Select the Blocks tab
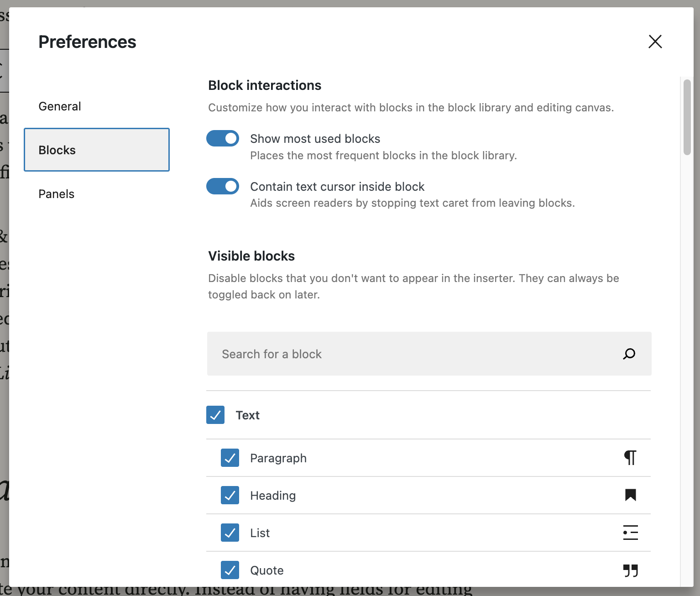This screenshot has width=700, height=596. pos(97,150)
